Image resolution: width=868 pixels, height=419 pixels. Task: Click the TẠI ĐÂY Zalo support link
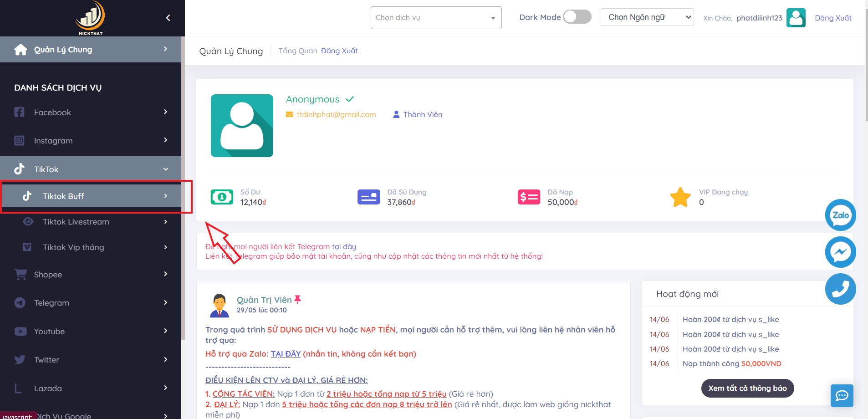point(286,354)
